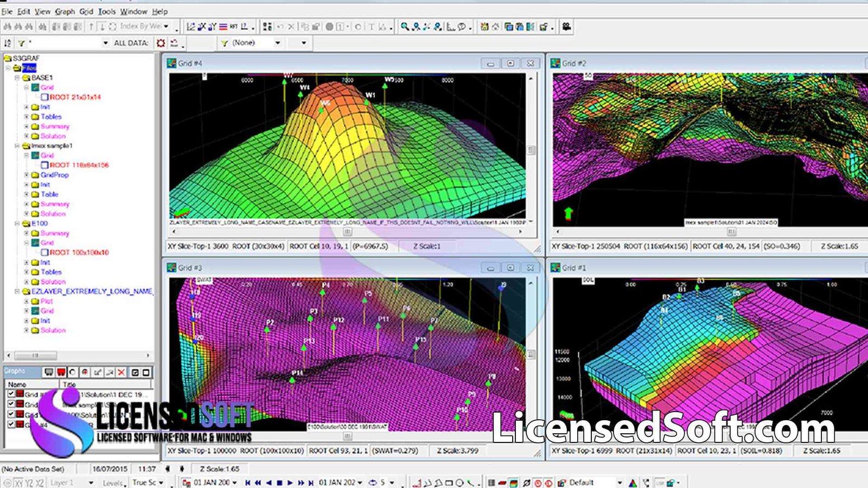Click the Name column header in Graphs list
The height and width of the screenshot is (488, 868).
33,384
